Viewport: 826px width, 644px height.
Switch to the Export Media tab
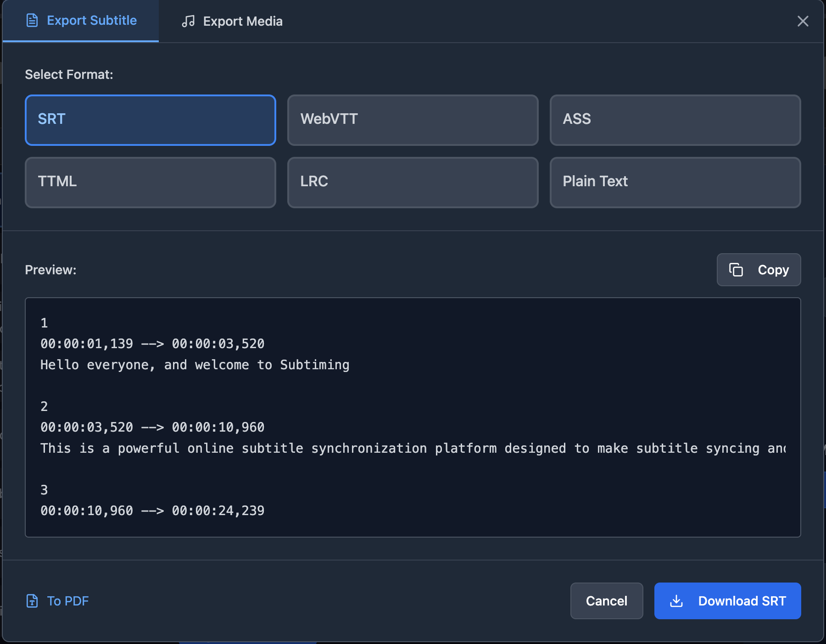click(x=232, y=21)
